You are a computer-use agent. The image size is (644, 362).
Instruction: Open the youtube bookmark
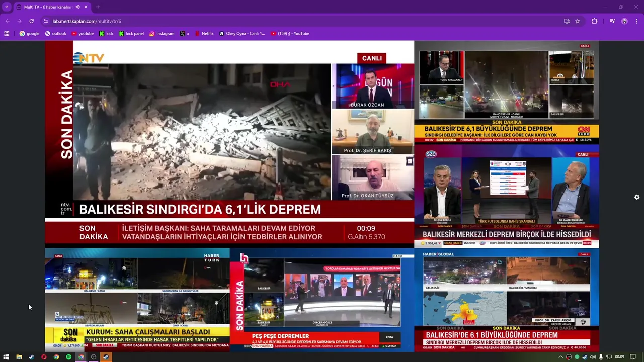(83, 34)
